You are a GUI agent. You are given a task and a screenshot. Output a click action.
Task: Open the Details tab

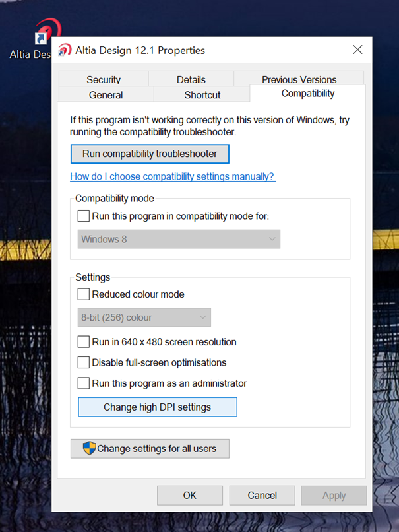(191, 79)
